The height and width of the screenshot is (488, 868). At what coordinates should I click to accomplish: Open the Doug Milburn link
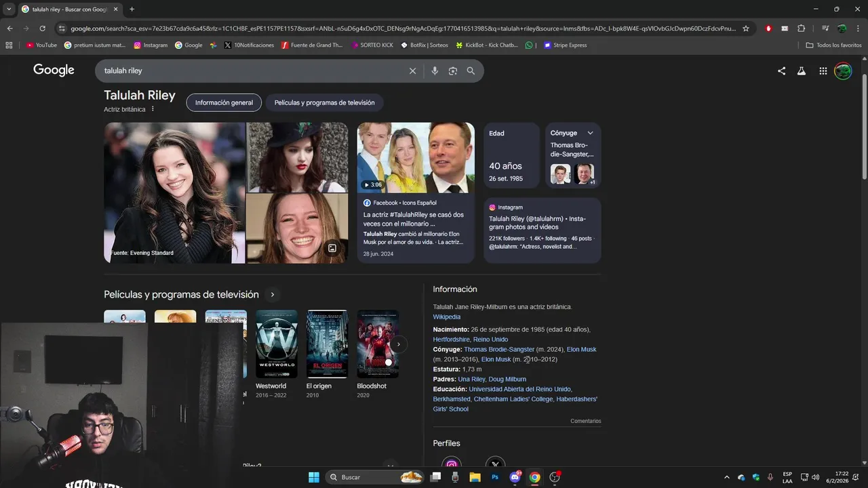pyautogui.click(x=507, y=380)
